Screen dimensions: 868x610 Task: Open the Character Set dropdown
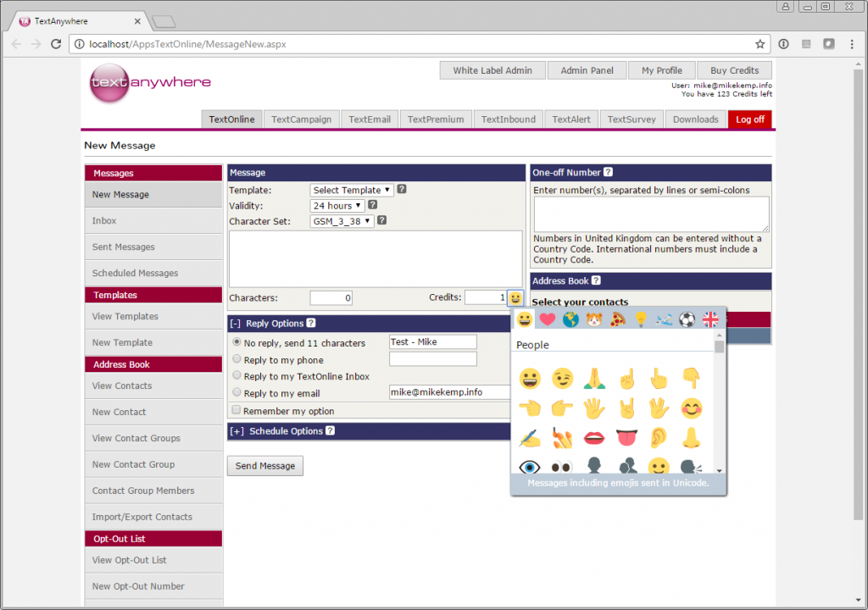[342, 221]
